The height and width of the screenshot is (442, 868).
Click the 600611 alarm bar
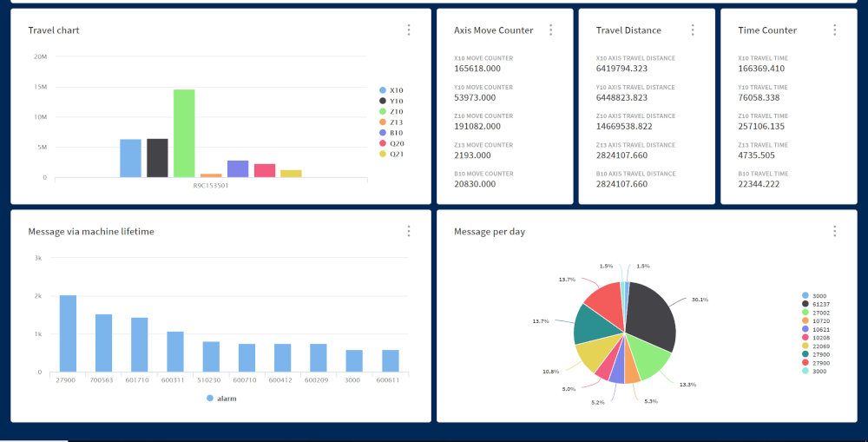391,361
